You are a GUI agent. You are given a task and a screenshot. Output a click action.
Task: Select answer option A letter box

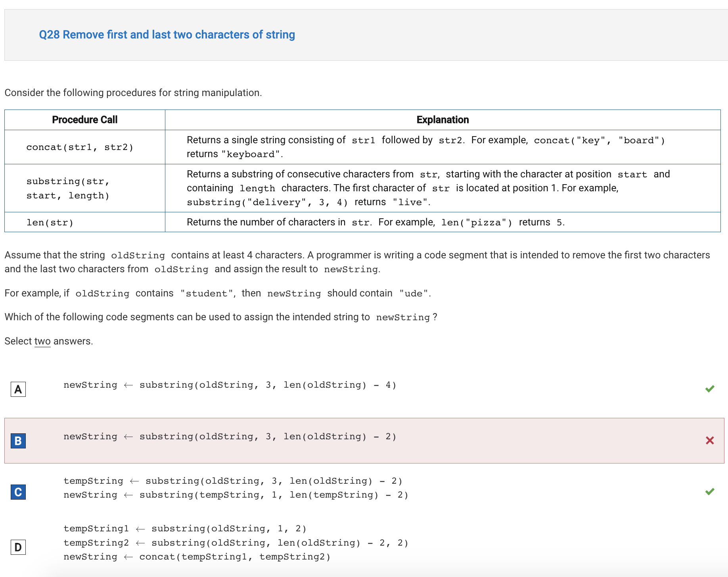point(18,389)
